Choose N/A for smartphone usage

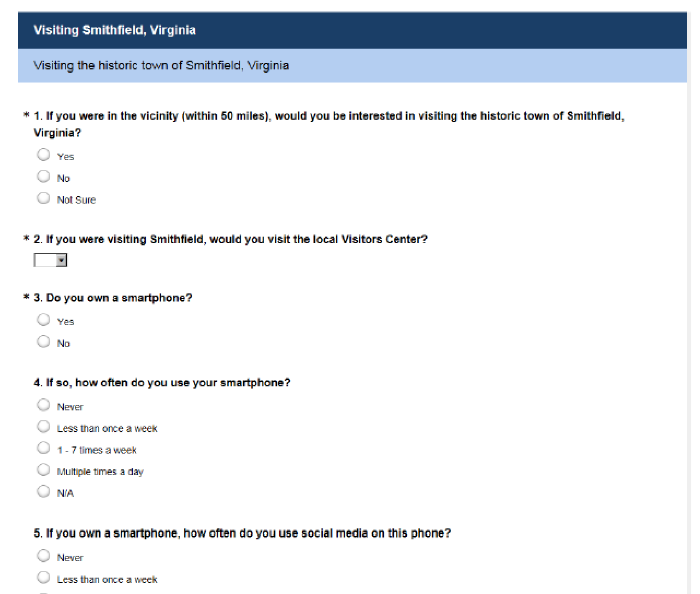(43, 491)
